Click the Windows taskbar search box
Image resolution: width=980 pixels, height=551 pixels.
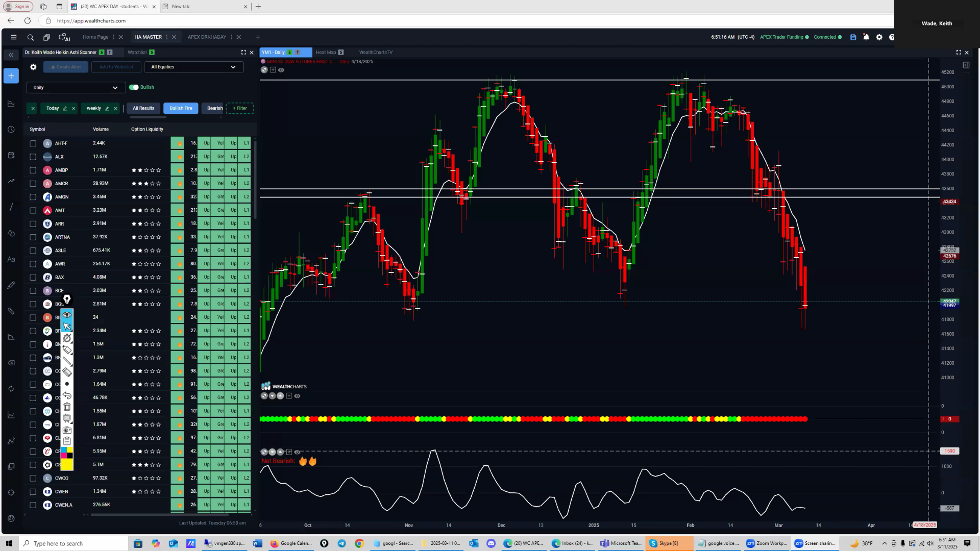pos(74,543)
